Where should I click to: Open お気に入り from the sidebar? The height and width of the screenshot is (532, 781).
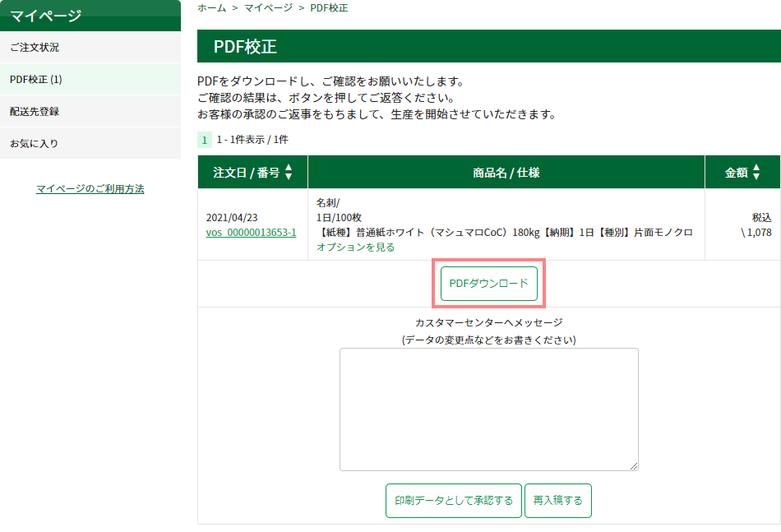click(34, 143)
